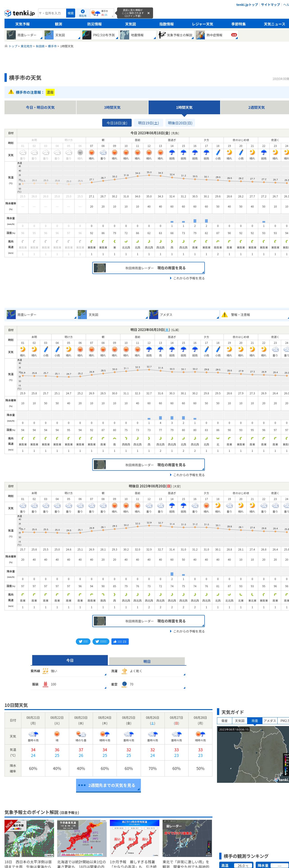289x868 pixels.
Task: Open the 雨雲レーダー icon in the top banner
Action: pyautogui.click(x=11, y=35)
